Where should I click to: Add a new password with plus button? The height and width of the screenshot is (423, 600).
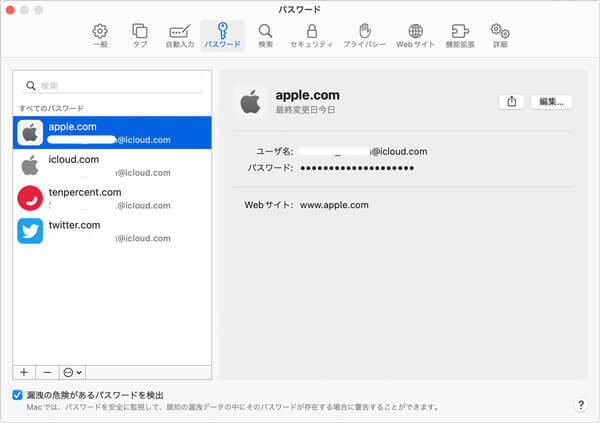(24, 372)
